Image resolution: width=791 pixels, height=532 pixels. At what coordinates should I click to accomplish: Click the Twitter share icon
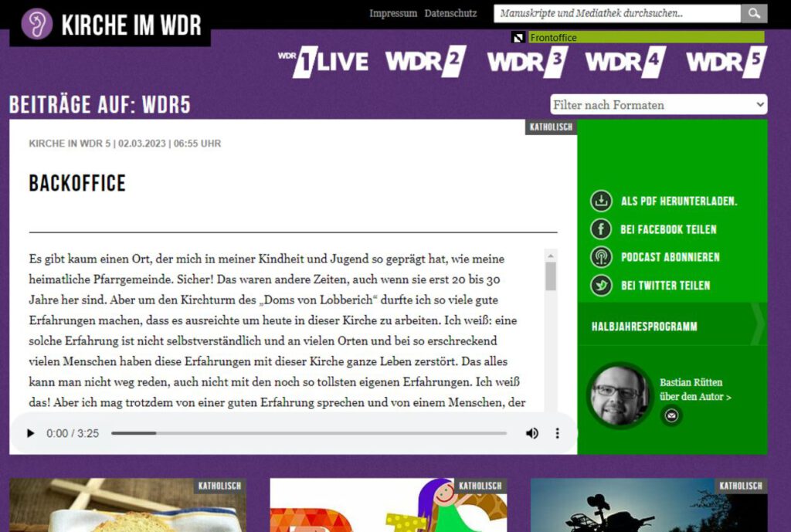click(601, 286)
